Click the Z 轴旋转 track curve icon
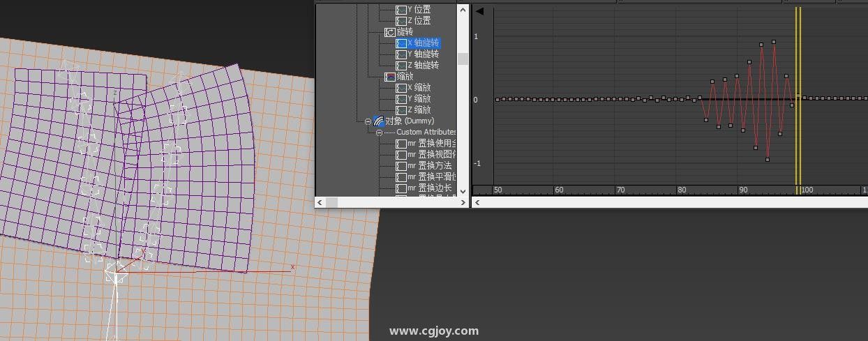This screenshot has width=868, height=341. pos(401,66)
